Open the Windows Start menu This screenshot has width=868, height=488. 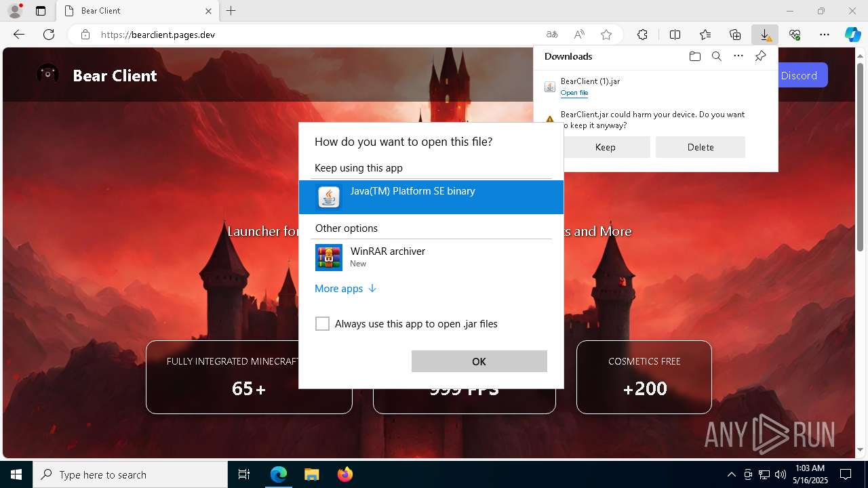16,474
